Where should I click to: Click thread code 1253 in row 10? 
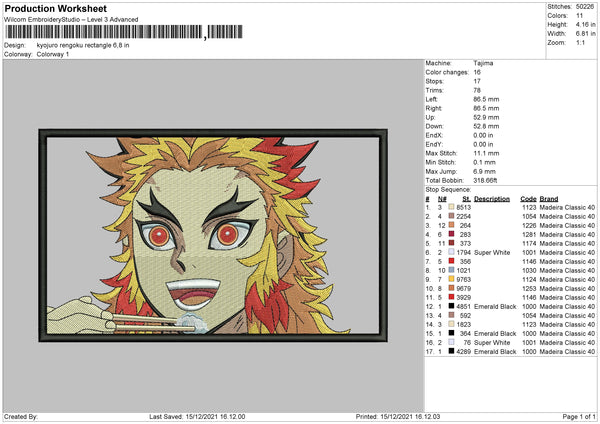click(x=529, y=289)
